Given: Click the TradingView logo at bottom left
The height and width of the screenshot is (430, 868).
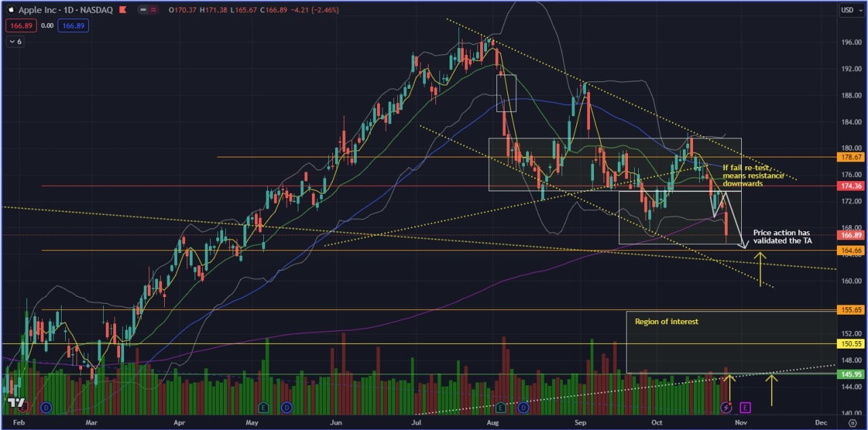Looking at the screenshot, I should 16,402.
